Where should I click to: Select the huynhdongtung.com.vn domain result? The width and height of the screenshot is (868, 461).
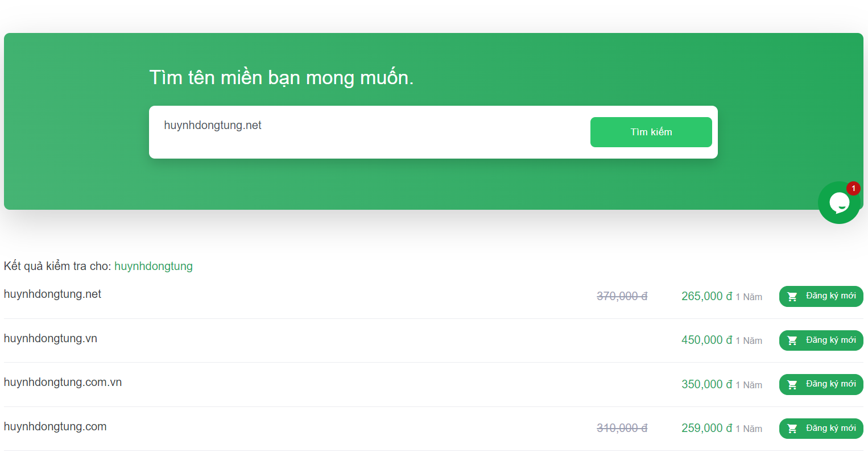point(63,383)
